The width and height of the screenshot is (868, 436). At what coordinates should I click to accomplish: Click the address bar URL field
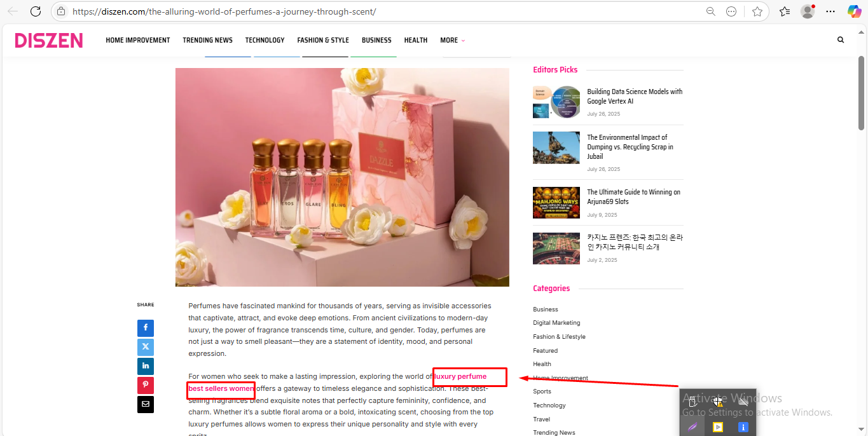point(382,11)
